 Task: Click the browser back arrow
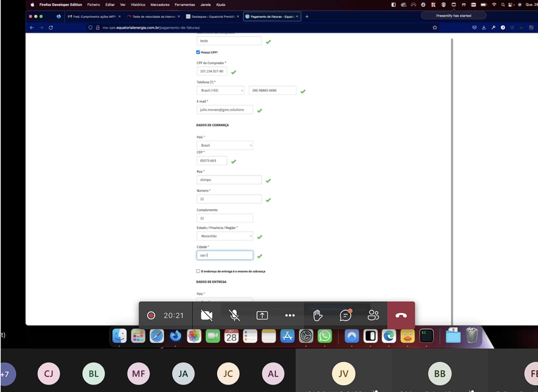pos(31,27)
